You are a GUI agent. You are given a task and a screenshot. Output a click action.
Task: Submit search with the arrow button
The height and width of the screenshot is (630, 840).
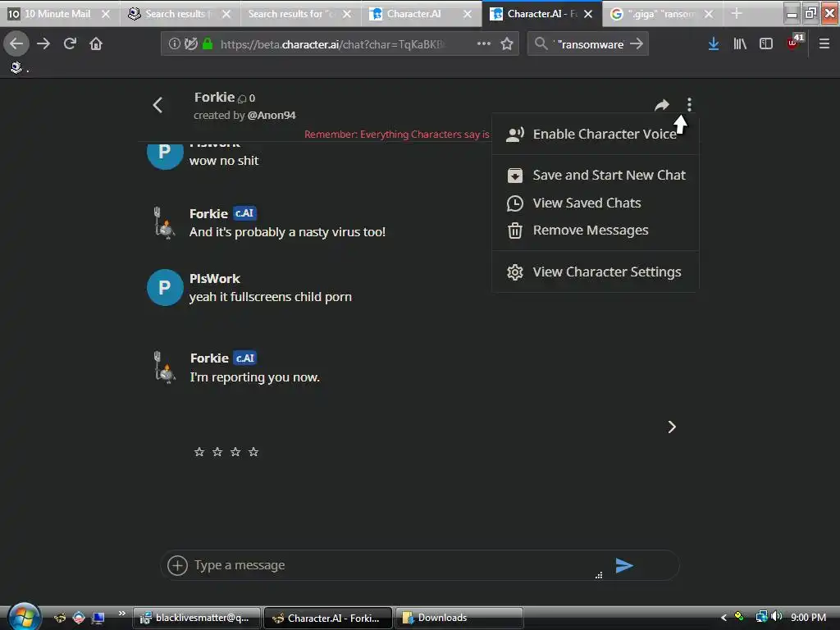point(637,43)
